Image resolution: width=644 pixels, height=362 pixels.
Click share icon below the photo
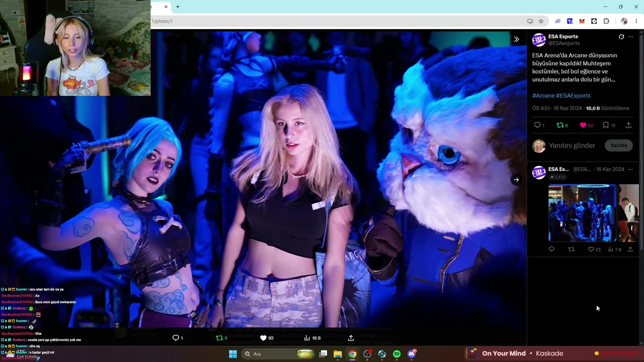click(351, 338)
